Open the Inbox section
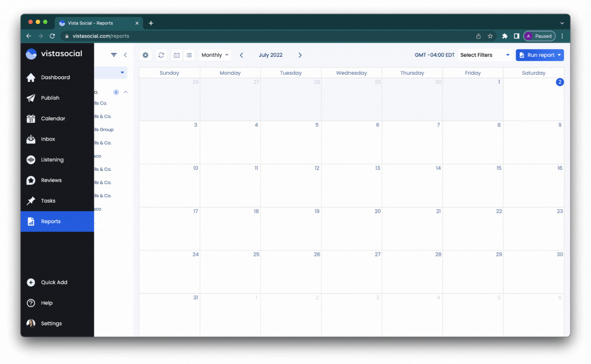591x364 pixels. (48, 139)
